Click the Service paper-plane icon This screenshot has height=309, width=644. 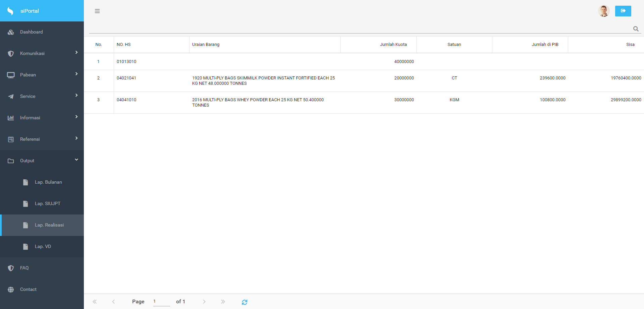11,97
